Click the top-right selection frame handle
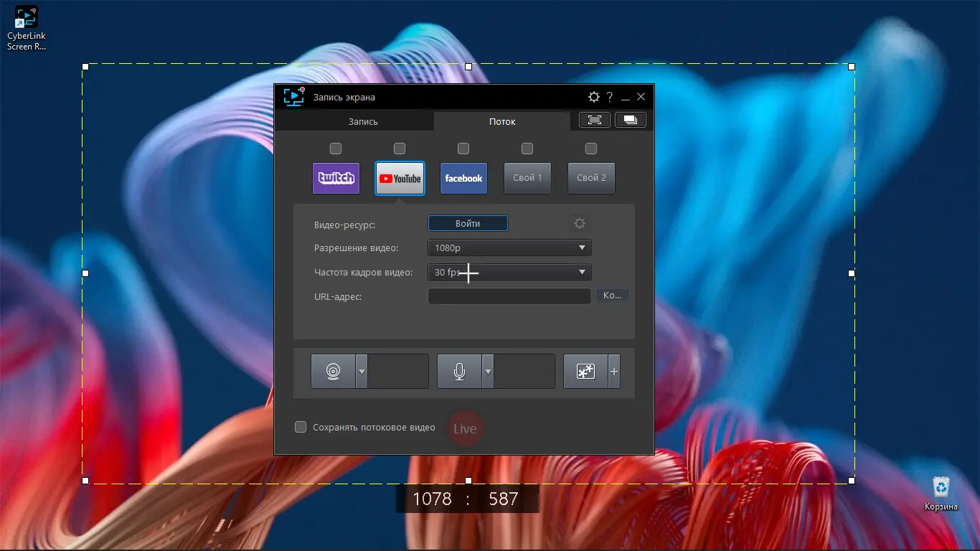This screenshot has width=980, height=551. click(x=852, y=66)
